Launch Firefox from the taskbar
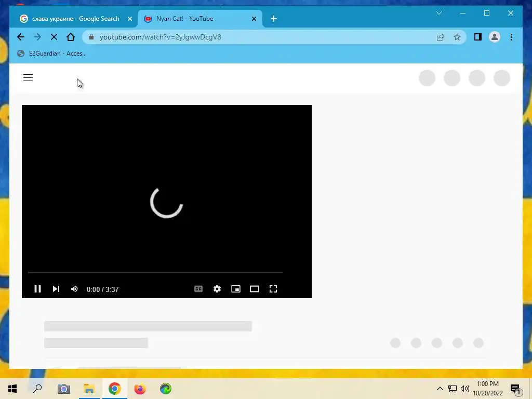Image resolution: width=532 pixels, height=399 pixels. point(140,389)
